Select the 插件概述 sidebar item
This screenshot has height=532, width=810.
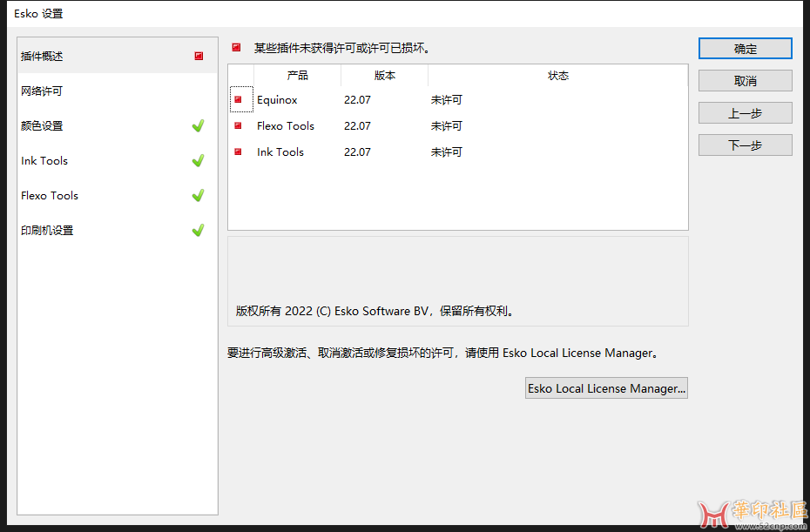tap(118, 56)
